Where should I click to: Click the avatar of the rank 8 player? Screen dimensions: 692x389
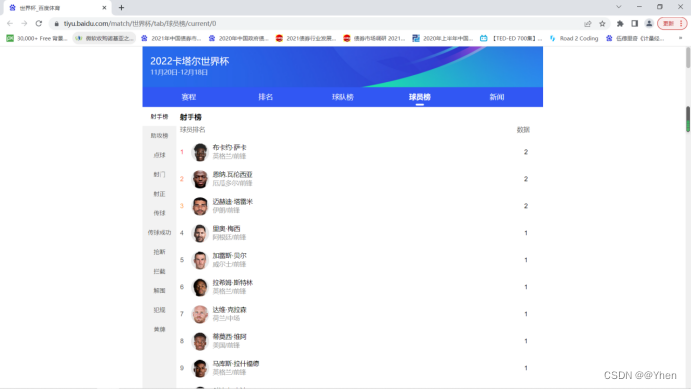(200, 341)
